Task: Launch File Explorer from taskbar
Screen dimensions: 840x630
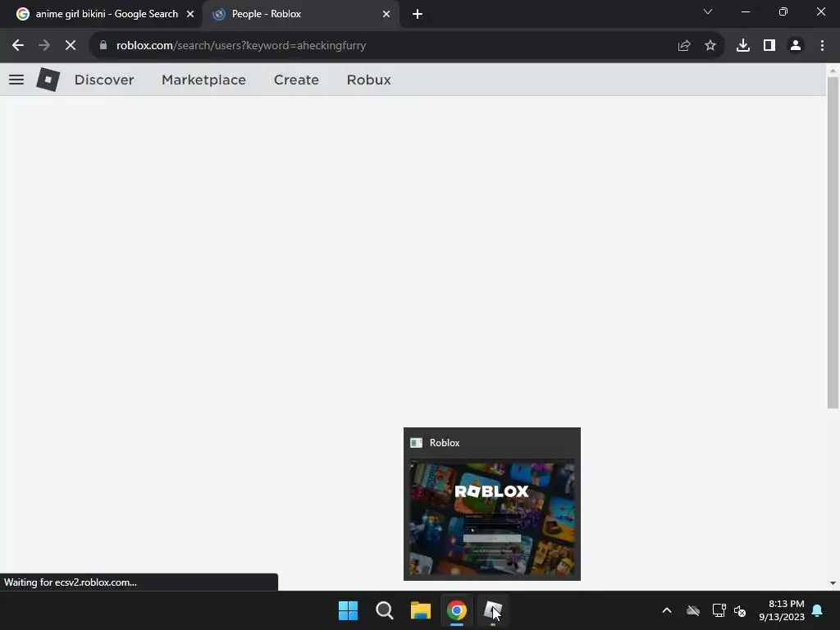Action: (x=421, y=610)
